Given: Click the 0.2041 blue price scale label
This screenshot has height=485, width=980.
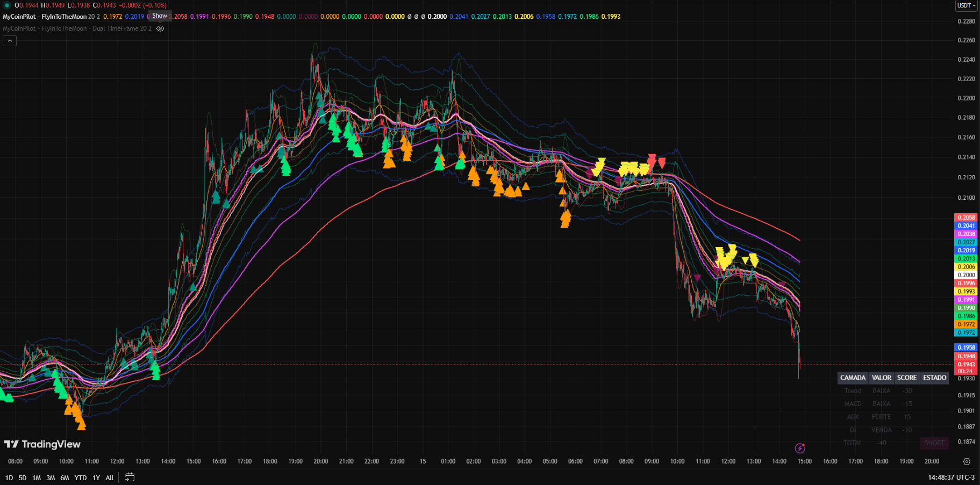Looking at the screenshot, I should coord(966,226).
